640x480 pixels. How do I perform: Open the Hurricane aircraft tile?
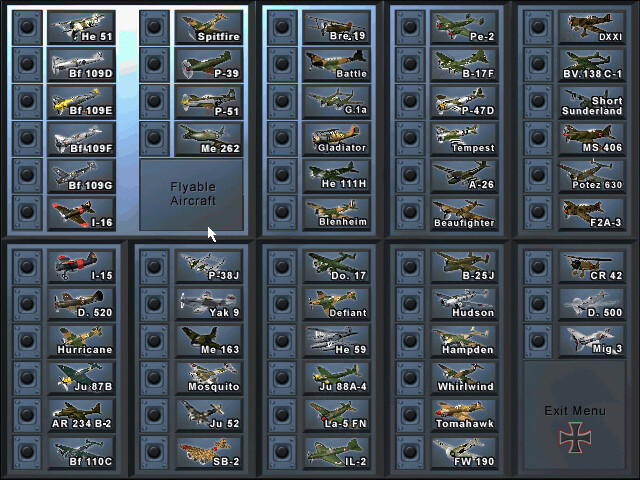[x=81, y=341]
